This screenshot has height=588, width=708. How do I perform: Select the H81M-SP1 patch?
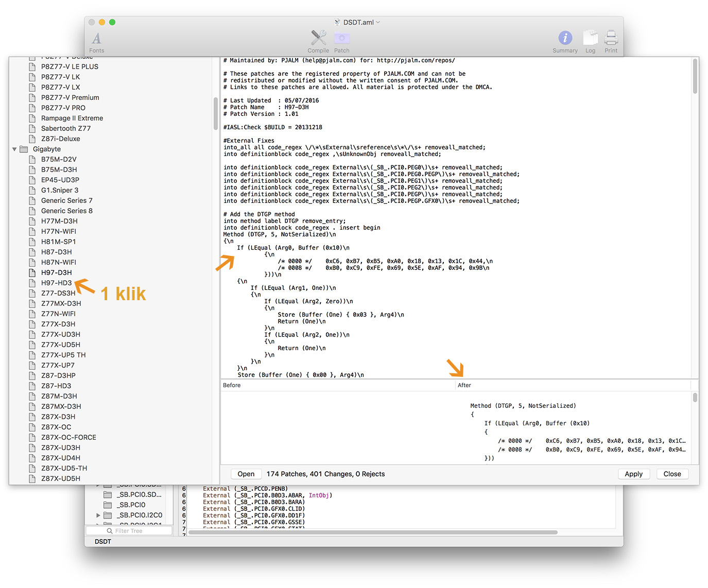(59, 241)
